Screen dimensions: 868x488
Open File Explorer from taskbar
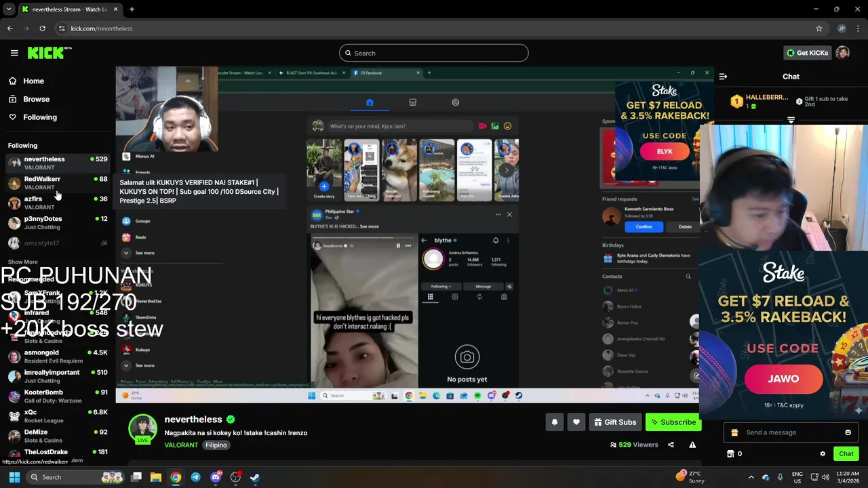point(155,477)
